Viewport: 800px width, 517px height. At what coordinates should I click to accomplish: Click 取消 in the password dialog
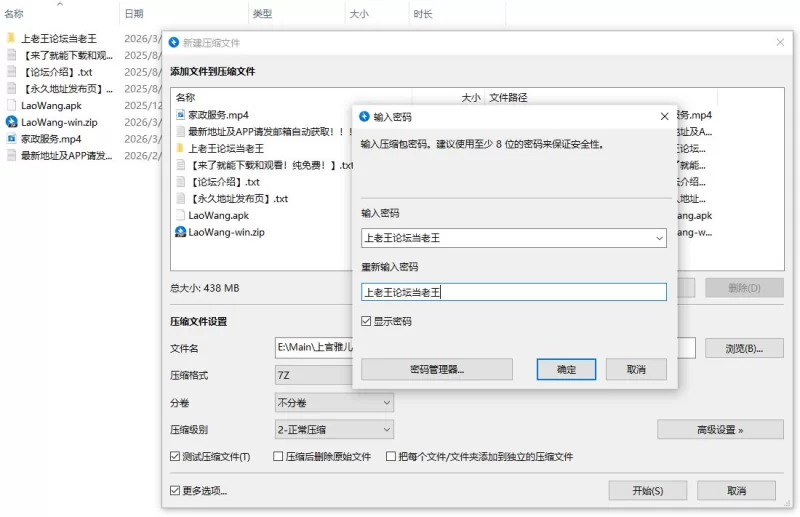tap(636, 370)
